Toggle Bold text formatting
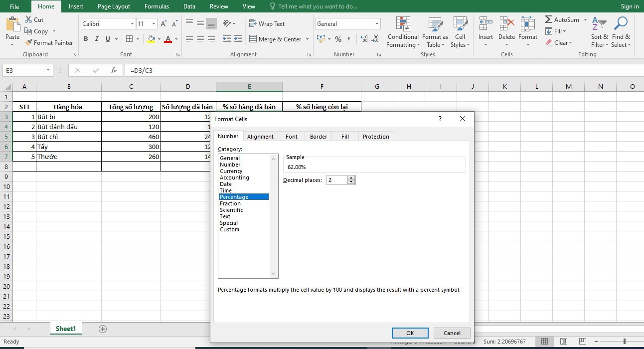Viewport: 644px width, 349px height. tap(86, 39)
